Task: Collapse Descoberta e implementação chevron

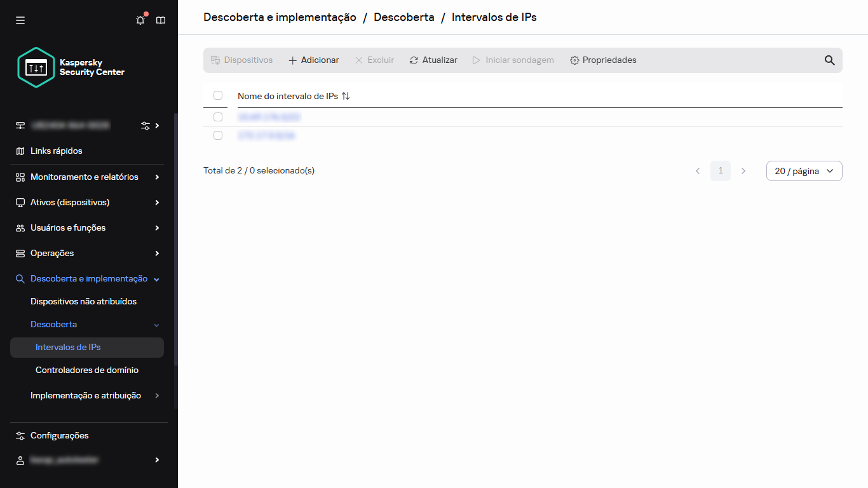Action: 157,279
